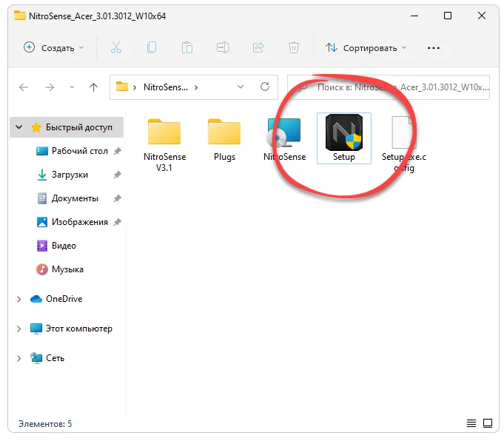This screenshot has width=504, height=441.
Task: Click the Copy icon in toolbar
Action: tap(152, 47)
